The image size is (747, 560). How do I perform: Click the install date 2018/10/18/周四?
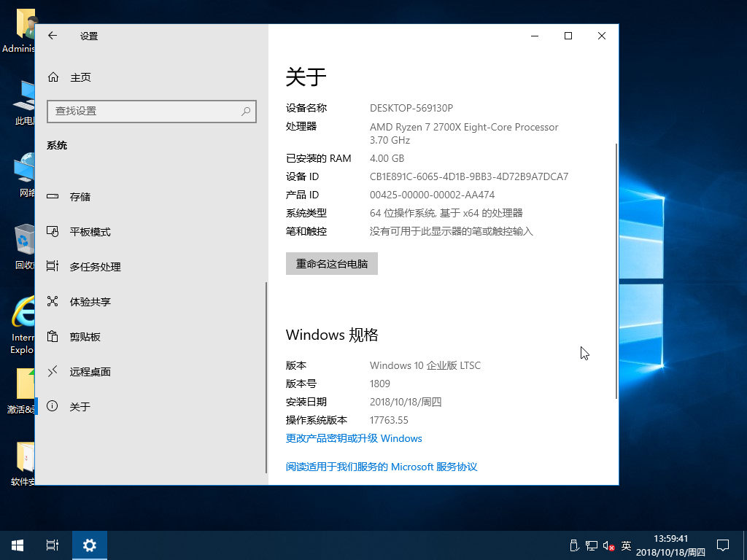point(406,402)
